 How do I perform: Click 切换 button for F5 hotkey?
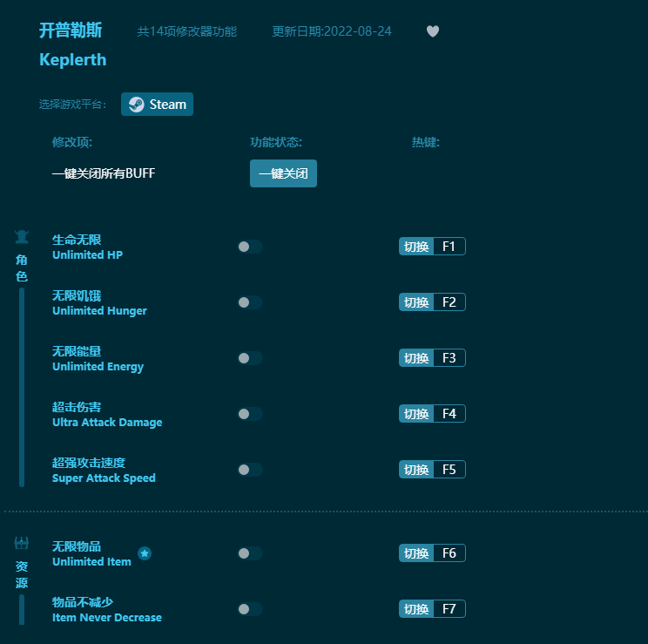point(416,470)
